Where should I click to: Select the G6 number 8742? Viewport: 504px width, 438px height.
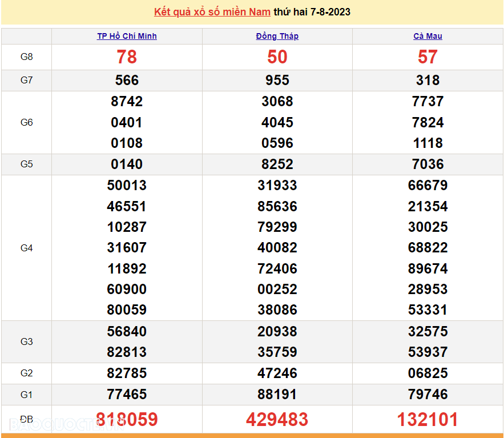tap(127, 102)
